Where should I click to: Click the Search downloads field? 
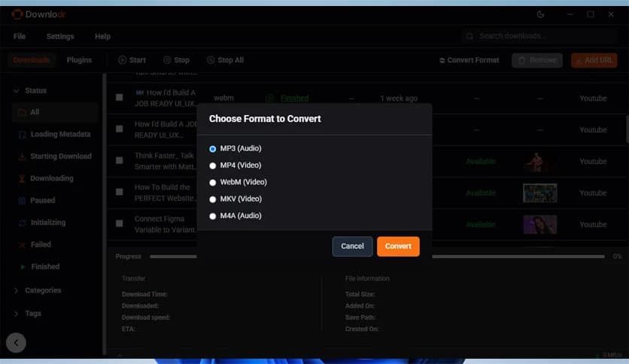[539, 36]
